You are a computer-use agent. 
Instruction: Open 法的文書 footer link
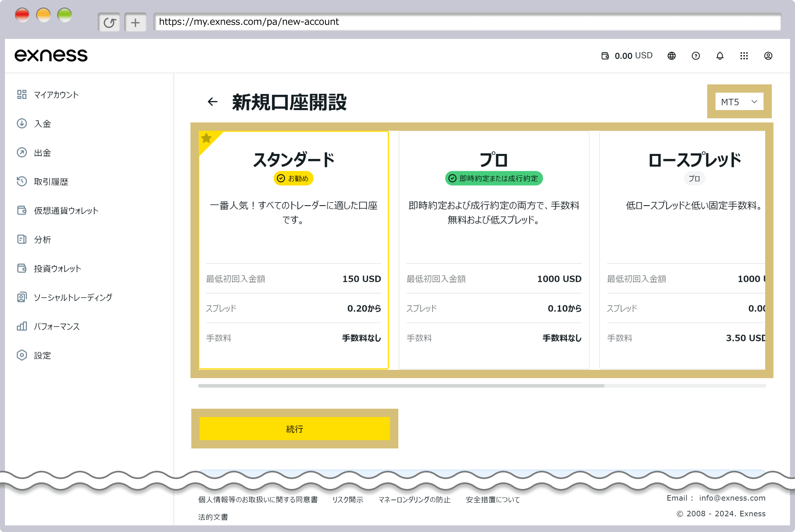point(213,517)
